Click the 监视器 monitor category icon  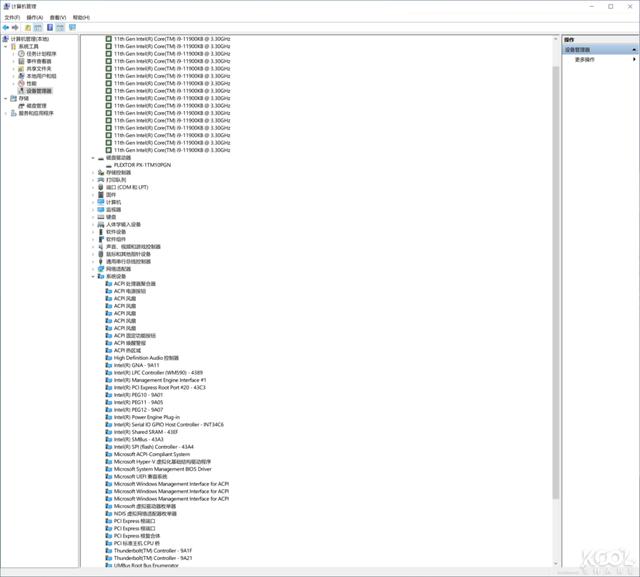click(x=101, y=209)
